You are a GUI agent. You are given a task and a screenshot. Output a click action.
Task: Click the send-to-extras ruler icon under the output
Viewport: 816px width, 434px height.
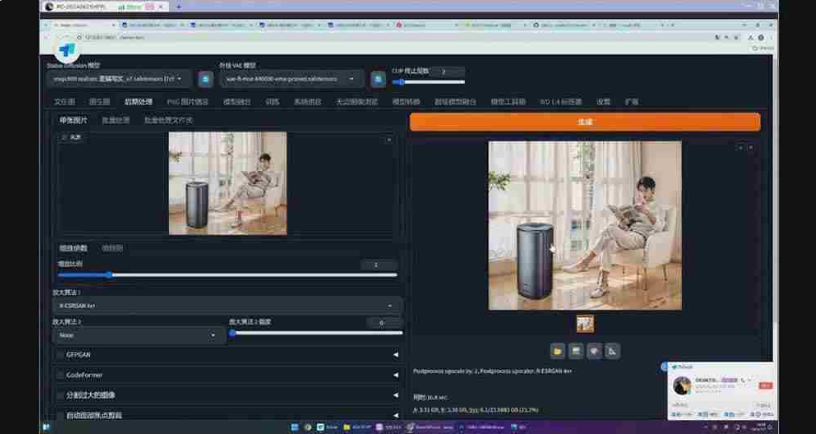pyautogui.click(x=612, y=351)
